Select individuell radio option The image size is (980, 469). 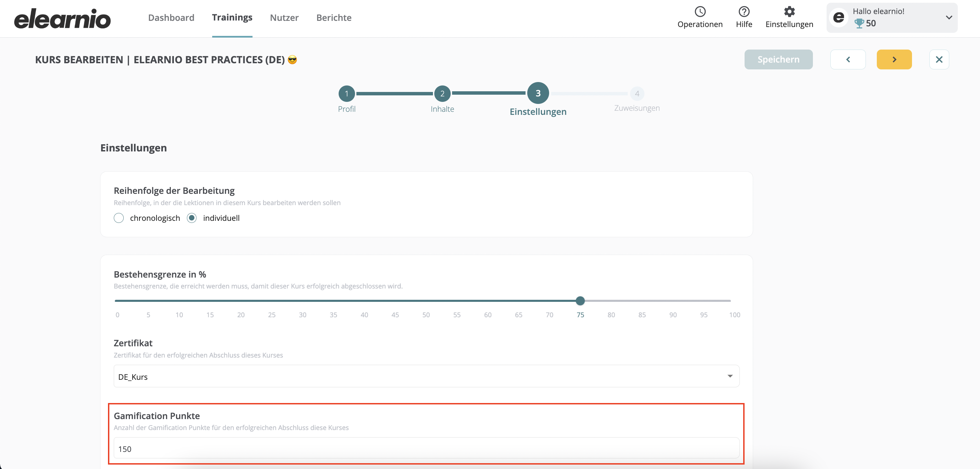click(x=192, y=218)
